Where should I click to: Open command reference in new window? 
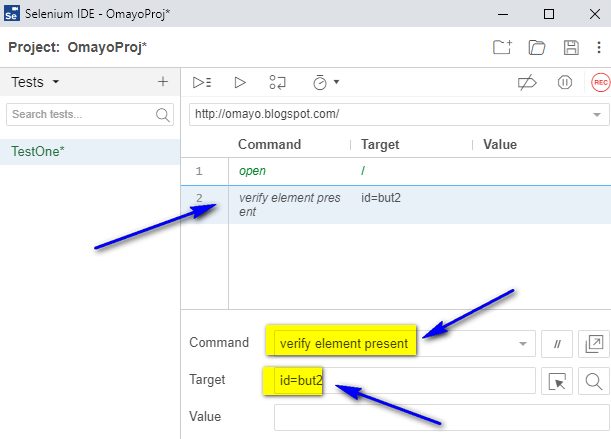click(x=594, y=344)
